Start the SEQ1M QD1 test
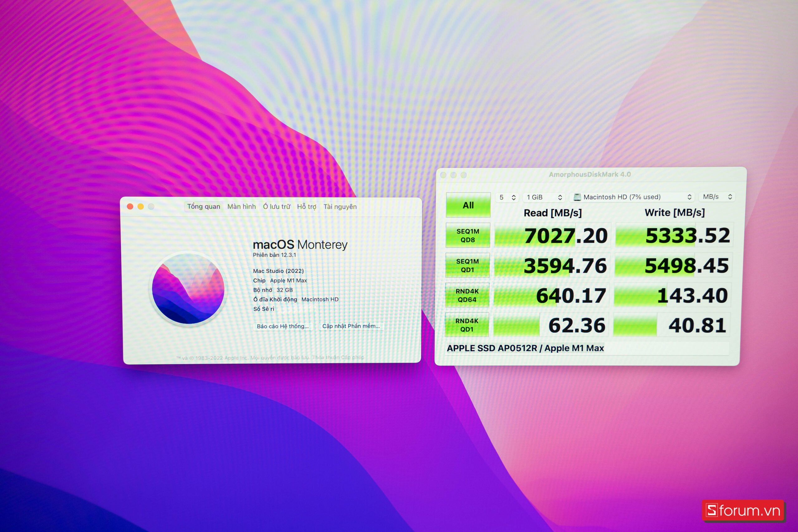The image size is (798, 532). [x=467, y=265]
